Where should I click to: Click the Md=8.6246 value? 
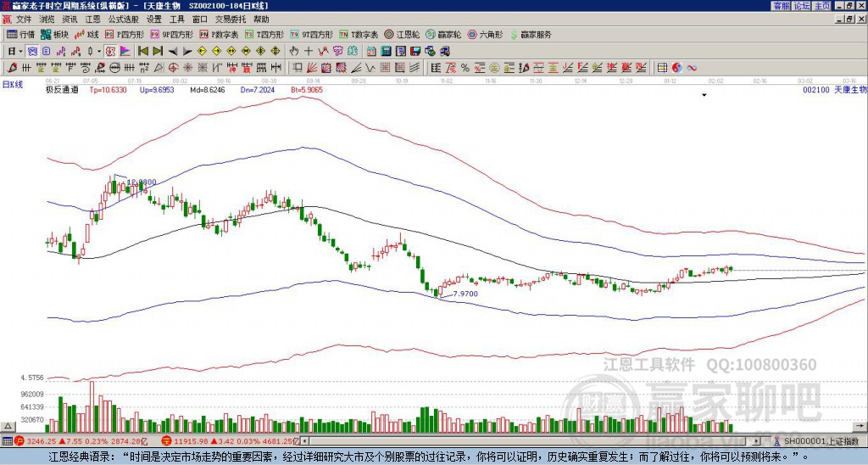[208, 90]
